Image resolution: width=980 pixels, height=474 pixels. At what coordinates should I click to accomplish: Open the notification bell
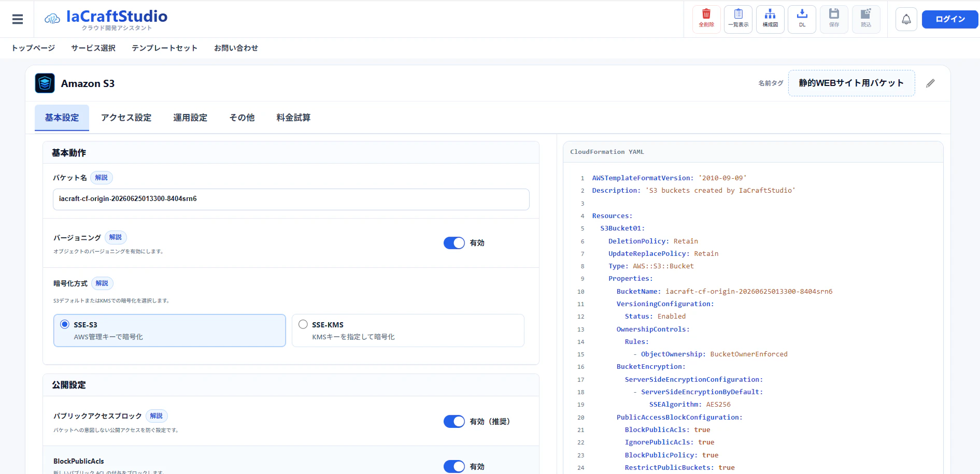pyautogui.click(x=906, y=19)
